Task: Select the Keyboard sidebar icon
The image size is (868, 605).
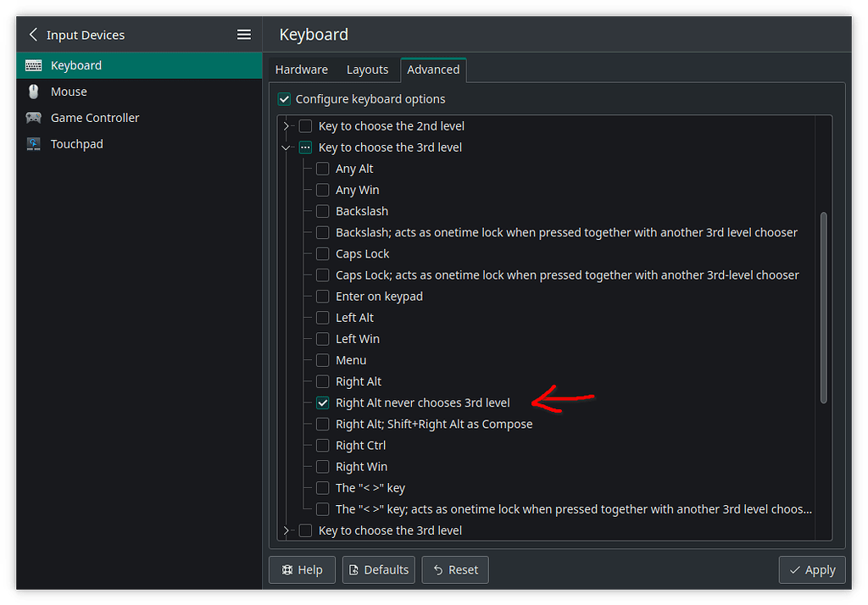Action: point(34,64)
